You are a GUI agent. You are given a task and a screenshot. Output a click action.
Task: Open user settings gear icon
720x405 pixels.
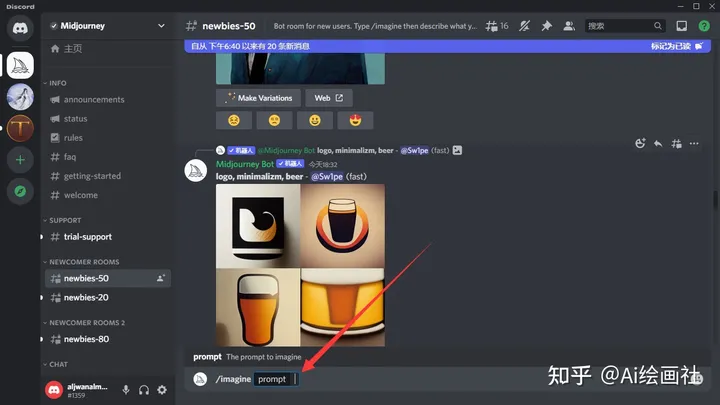click(x=162, y=389)
